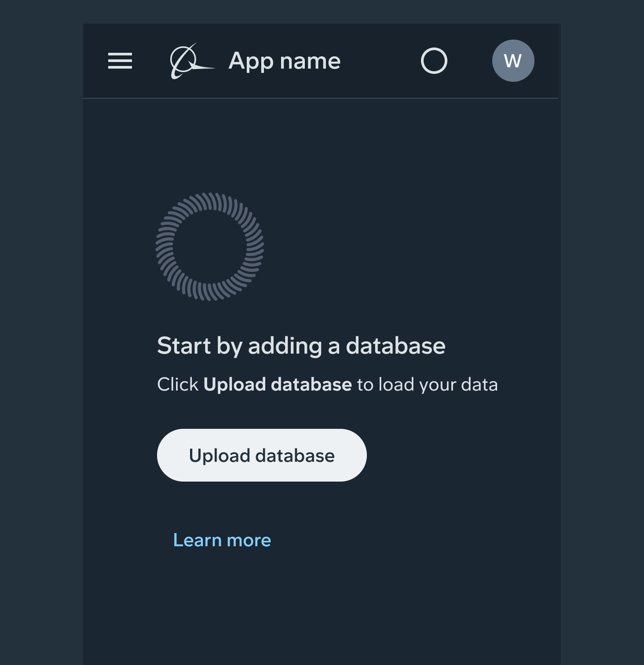Select the "to load your data" description text
The image size is (644, 665).
pyautogui.click(x=427, y=384)
